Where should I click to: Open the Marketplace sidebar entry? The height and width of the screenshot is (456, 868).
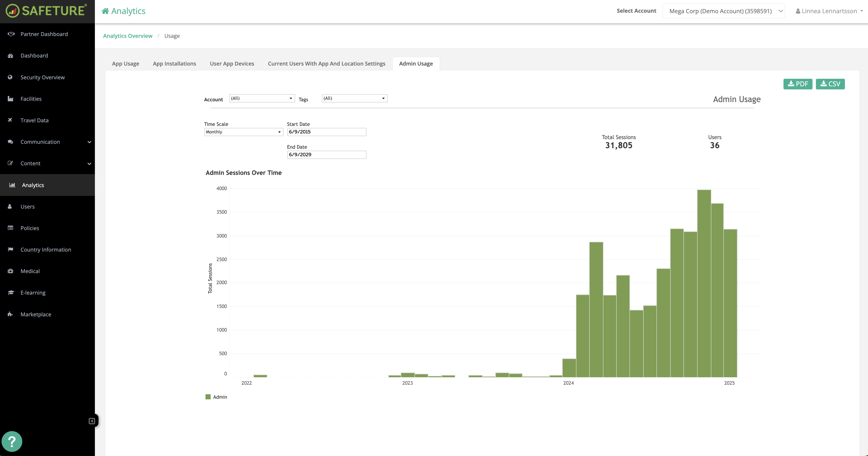click(36, 314)
